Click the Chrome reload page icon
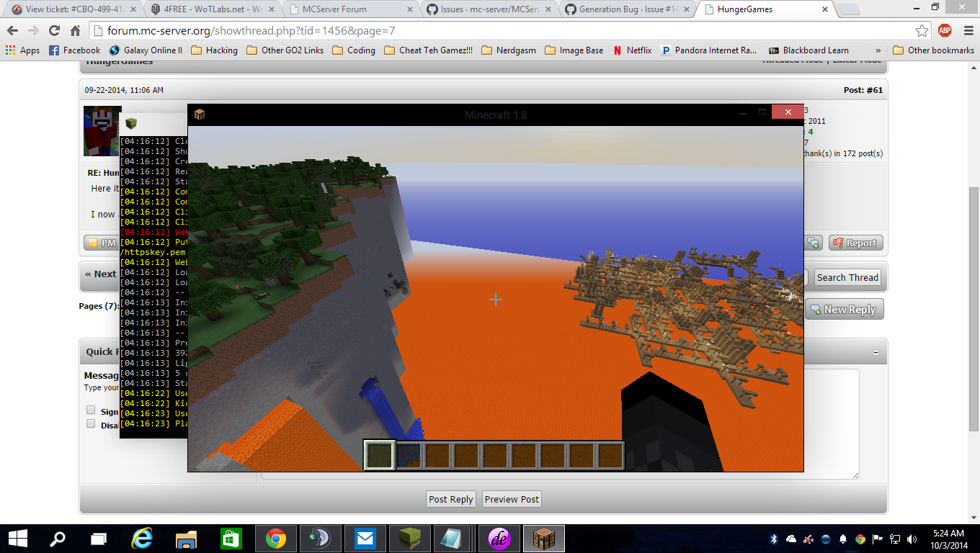This screenshot has width=980, height=553. click(x=54, y=31)
